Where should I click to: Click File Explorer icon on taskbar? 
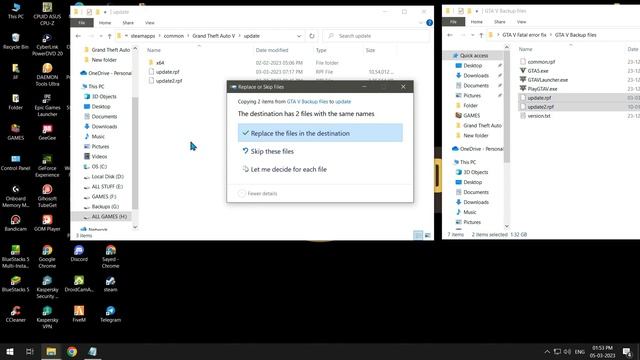[51, 351]
